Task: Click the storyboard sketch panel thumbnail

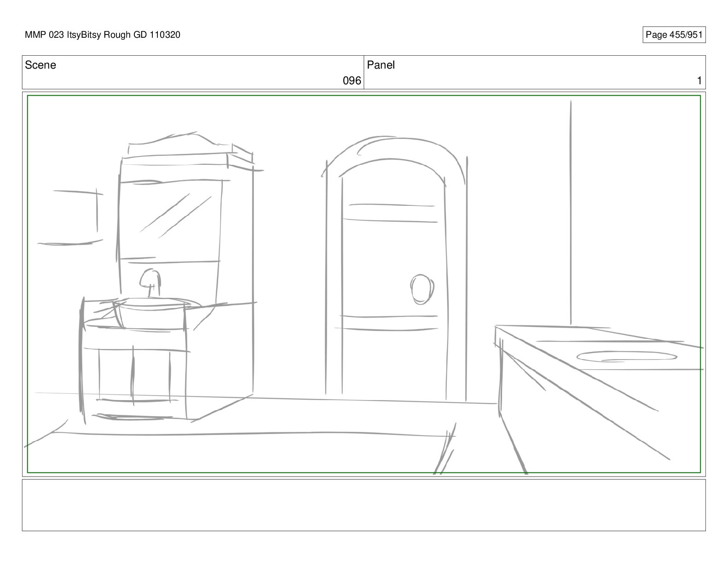Action: click(364, 284)
